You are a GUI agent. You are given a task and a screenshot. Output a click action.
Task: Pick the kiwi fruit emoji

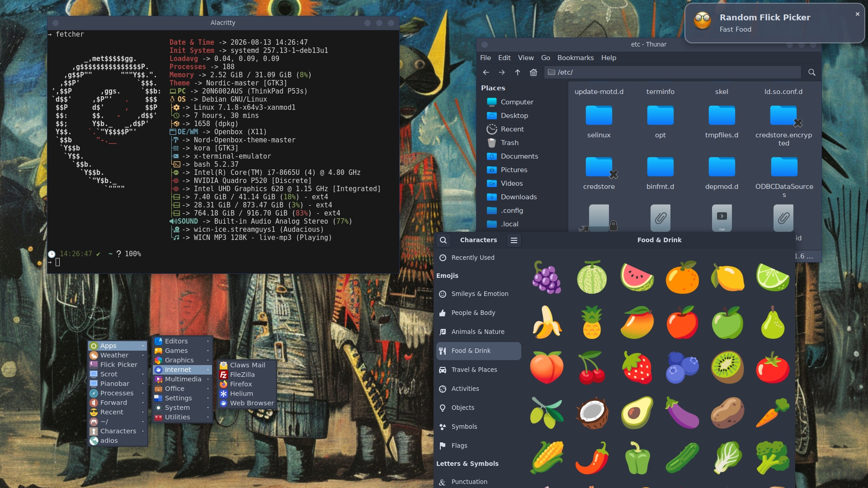pyautogui.click(x=727, y=368)
